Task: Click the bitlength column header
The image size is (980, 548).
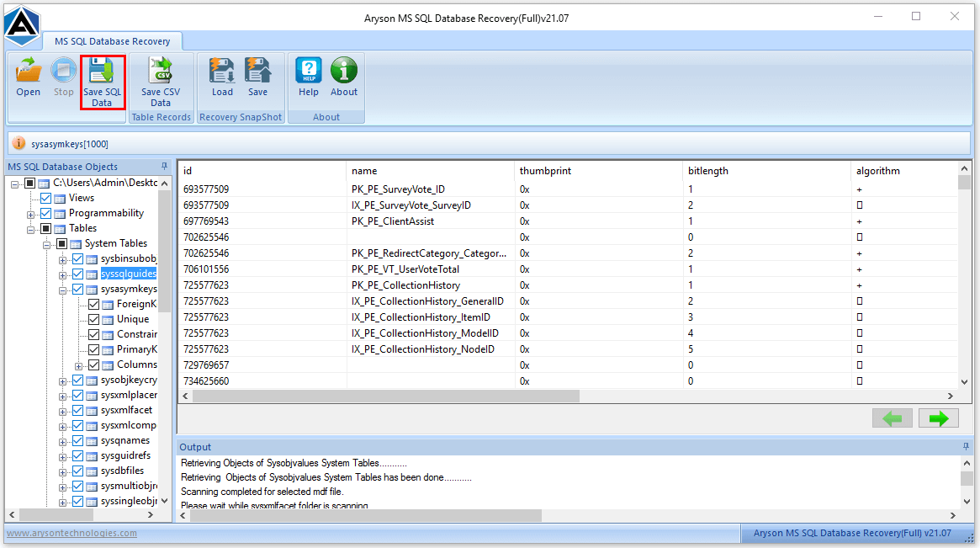Action: click(766, 171)
